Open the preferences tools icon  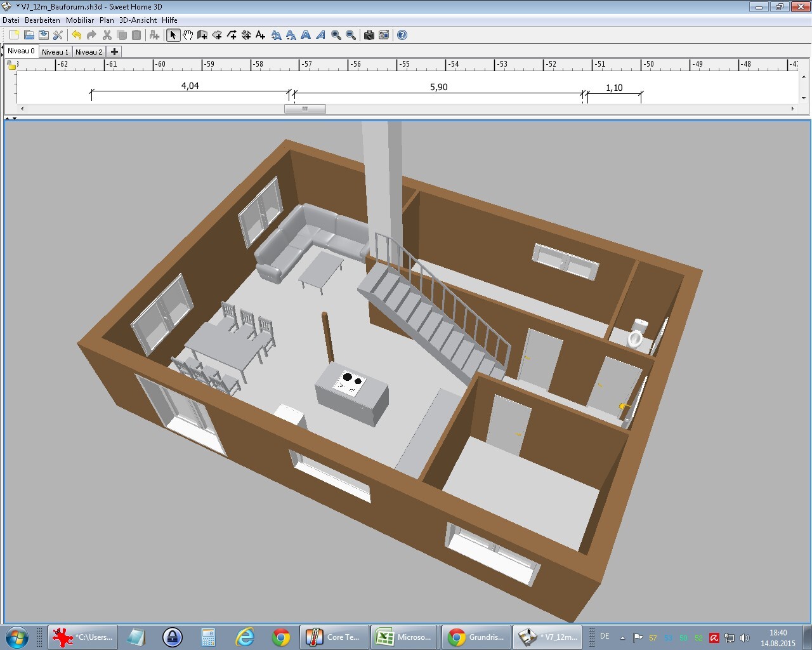58,35
